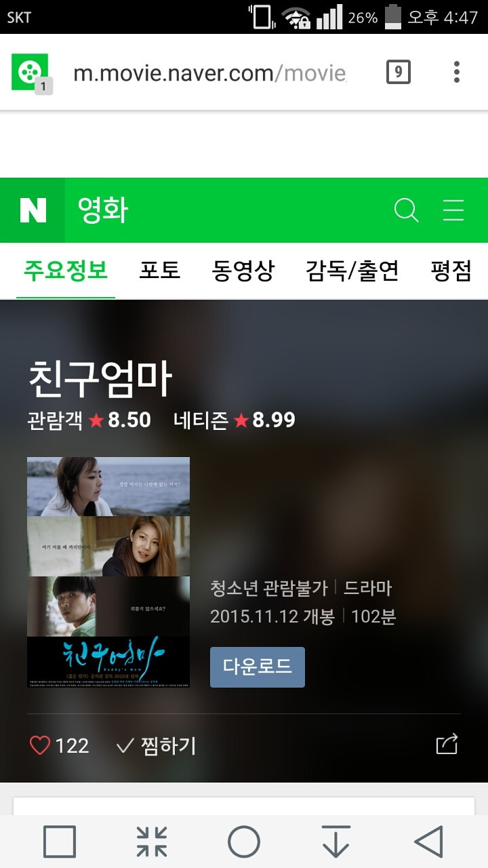The image size is (488, 868).
Task: Tap the 다운로드 button
Action: (258, 667)
